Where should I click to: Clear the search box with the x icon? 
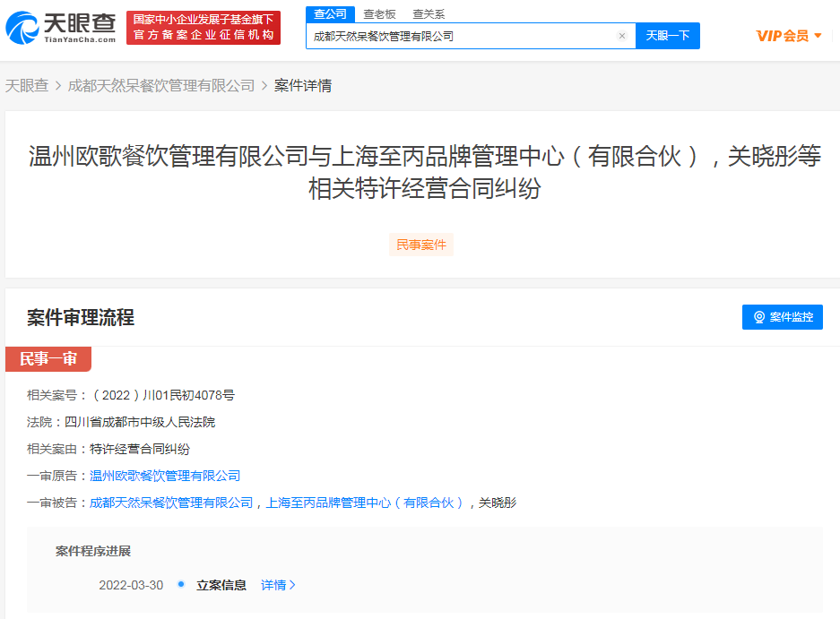coord(621,36)
